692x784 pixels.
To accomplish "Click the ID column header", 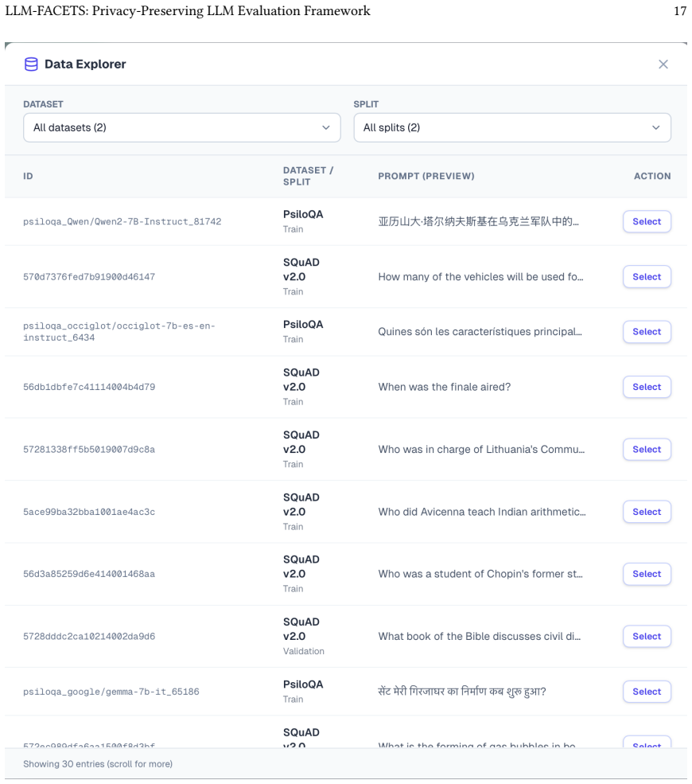I will coord(28,176).
